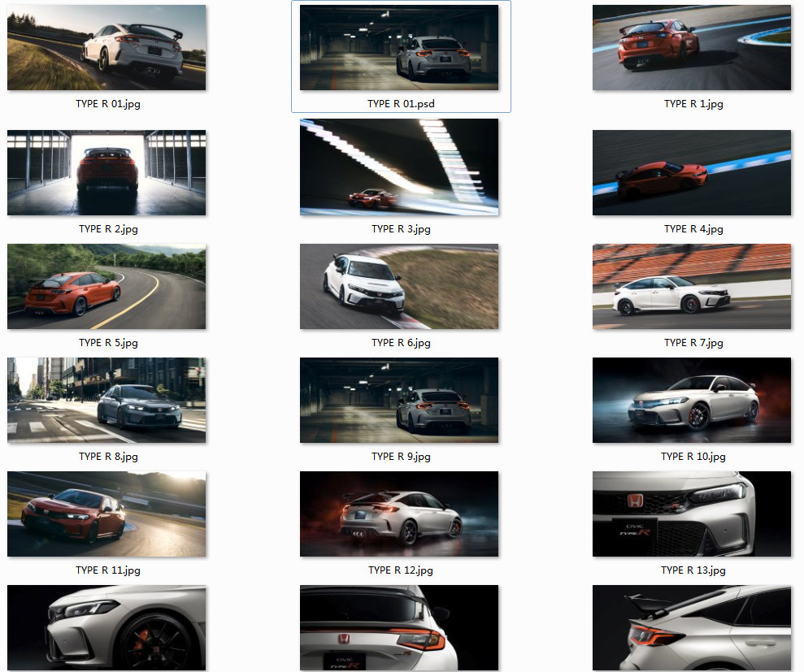Image resolution: width=804 pixels, height=672 pixels.
Task: Click the TYPE R 6.jpg white car thumbnail
Action: point(399,286)
